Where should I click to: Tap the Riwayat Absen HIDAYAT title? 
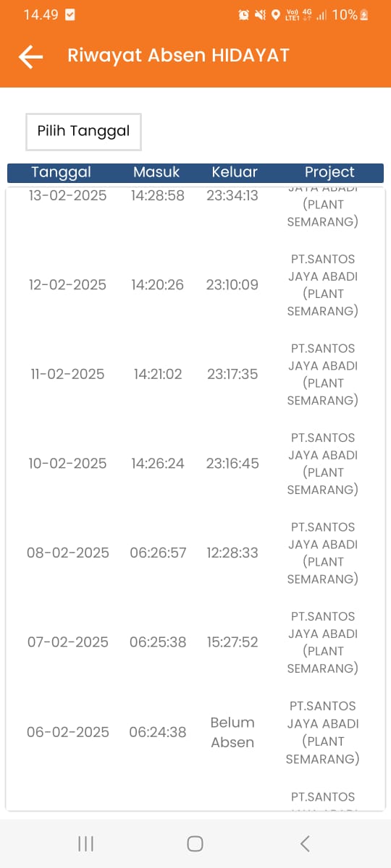178,56
